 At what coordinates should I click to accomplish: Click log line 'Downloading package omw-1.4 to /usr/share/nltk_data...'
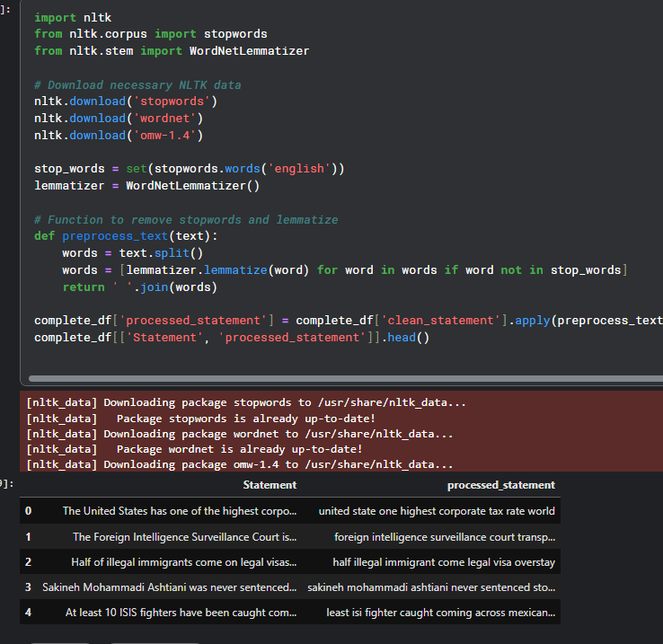click(278, 464)
